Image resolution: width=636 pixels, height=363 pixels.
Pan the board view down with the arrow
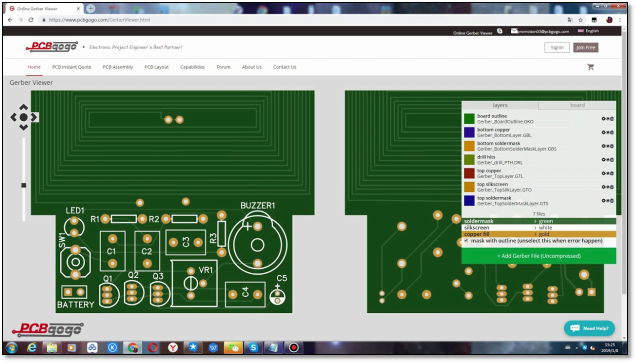point(24,127)
